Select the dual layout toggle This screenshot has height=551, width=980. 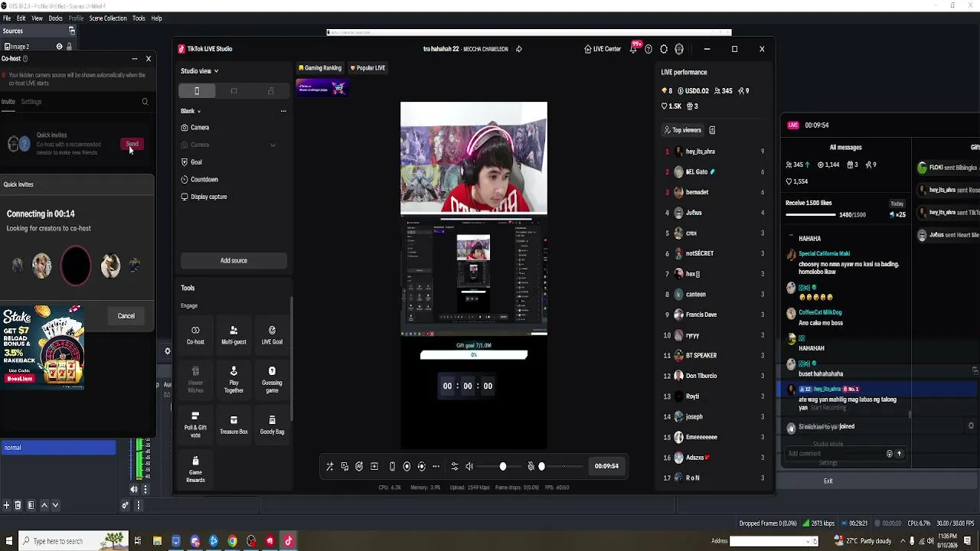click(x=270, y=91)
